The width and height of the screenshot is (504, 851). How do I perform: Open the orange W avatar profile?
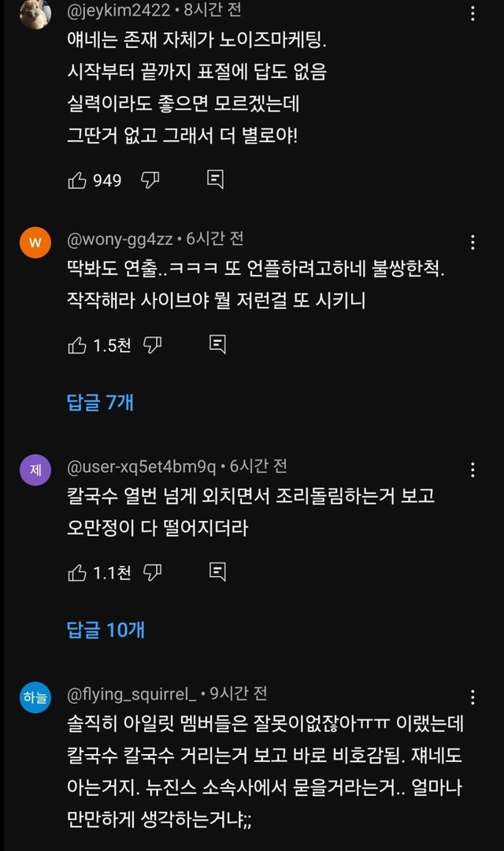coord(35,243)
